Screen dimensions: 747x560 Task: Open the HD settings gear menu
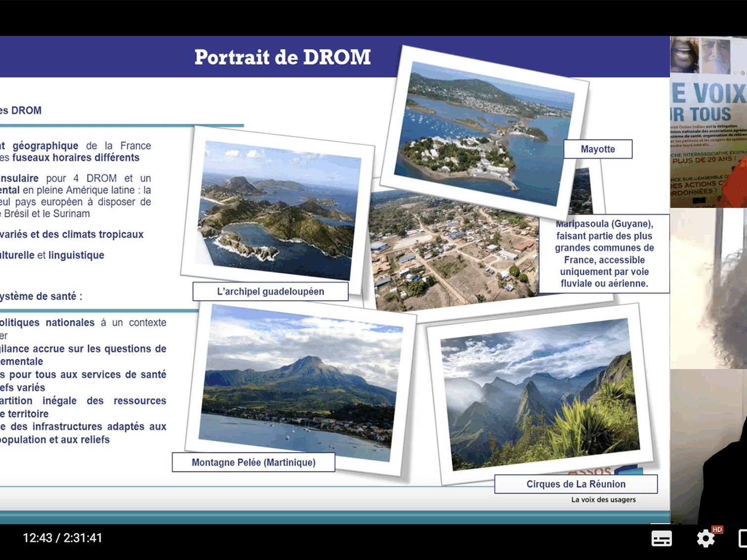[x=706, y=538]
